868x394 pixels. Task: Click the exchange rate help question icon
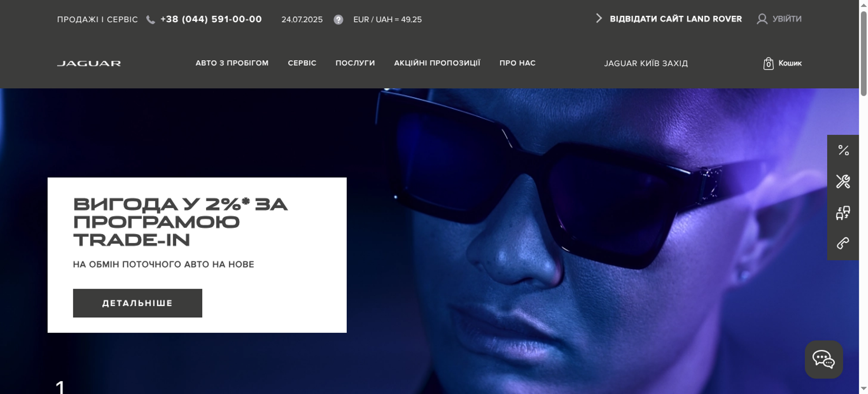(338, 20)
